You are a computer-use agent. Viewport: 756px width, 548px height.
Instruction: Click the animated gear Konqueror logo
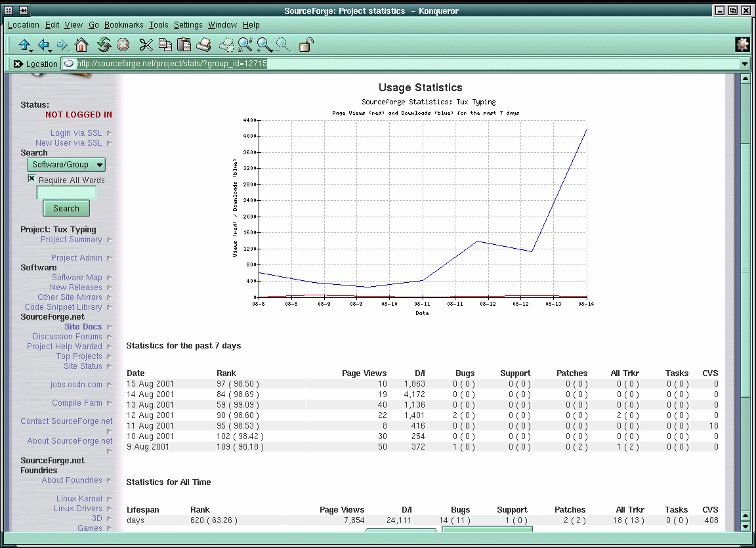[742, 45]
